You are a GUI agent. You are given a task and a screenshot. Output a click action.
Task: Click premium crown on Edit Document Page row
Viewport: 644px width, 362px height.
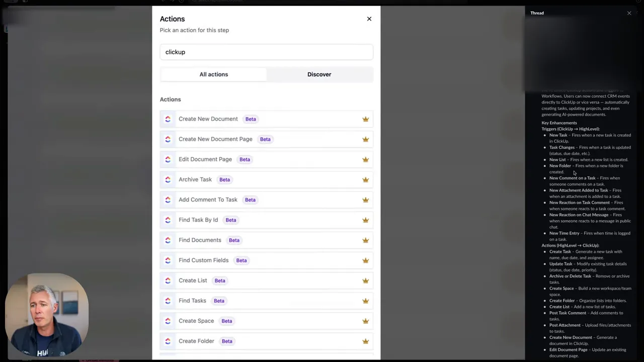coord(366,159)
